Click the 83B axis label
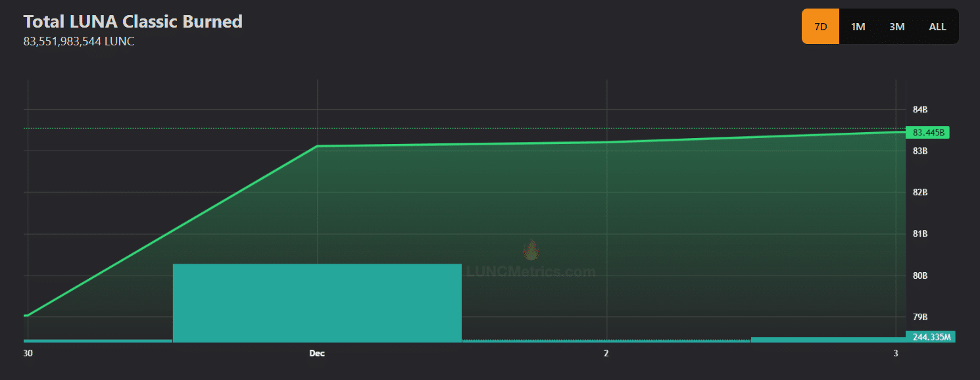The width and height of the screenshot is (980, 380). (919, 151)
